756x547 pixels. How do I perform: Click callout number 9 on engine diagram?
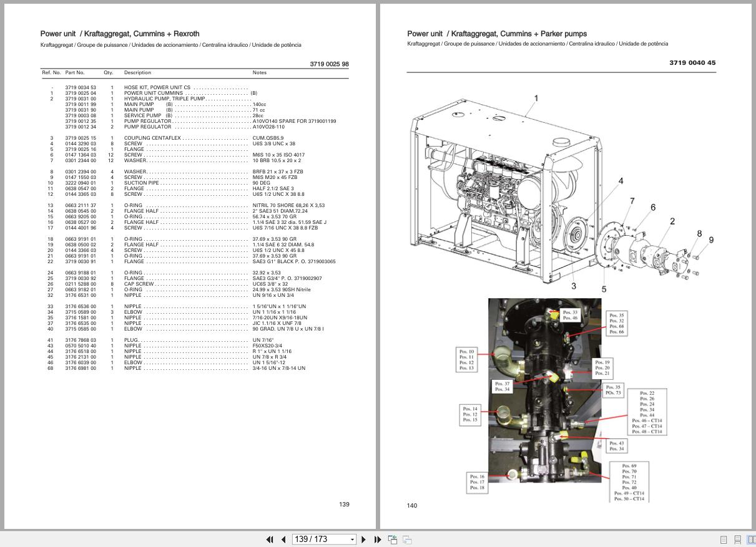[x=711, y=240]
